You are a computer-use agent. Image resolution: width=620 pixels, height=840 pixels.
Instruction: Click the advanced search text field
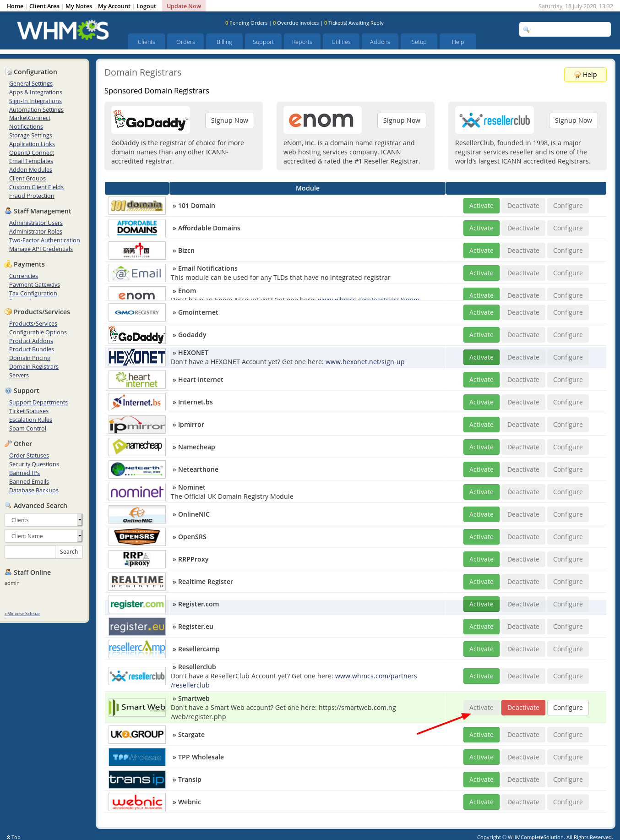pyautogui.click(x=30, y=552)
